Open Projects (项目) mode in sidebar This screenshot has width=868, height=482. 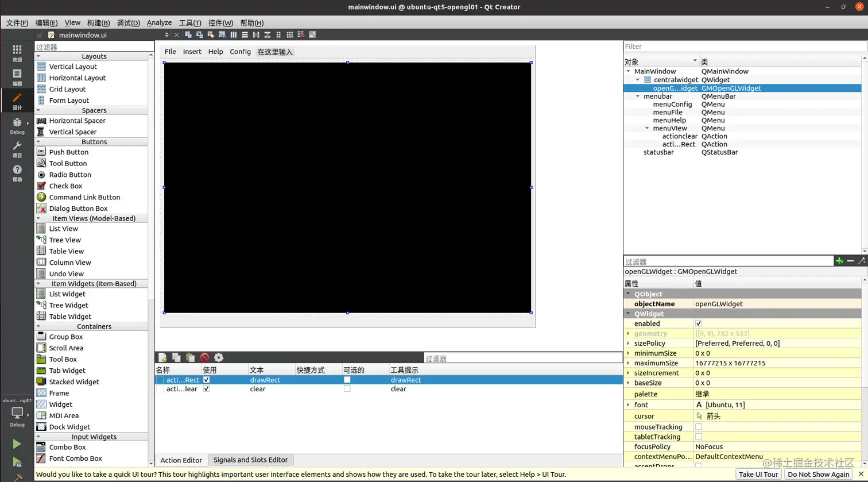click(x=17, y=149)
